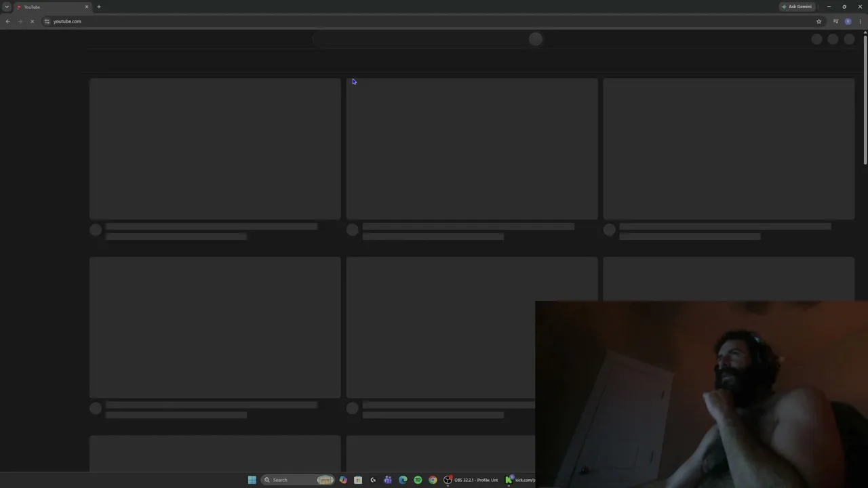This screenshot has height=488, width=868.
Task: Open Microsoft Edge from the taskbar
Action: (x=403, y=480)
